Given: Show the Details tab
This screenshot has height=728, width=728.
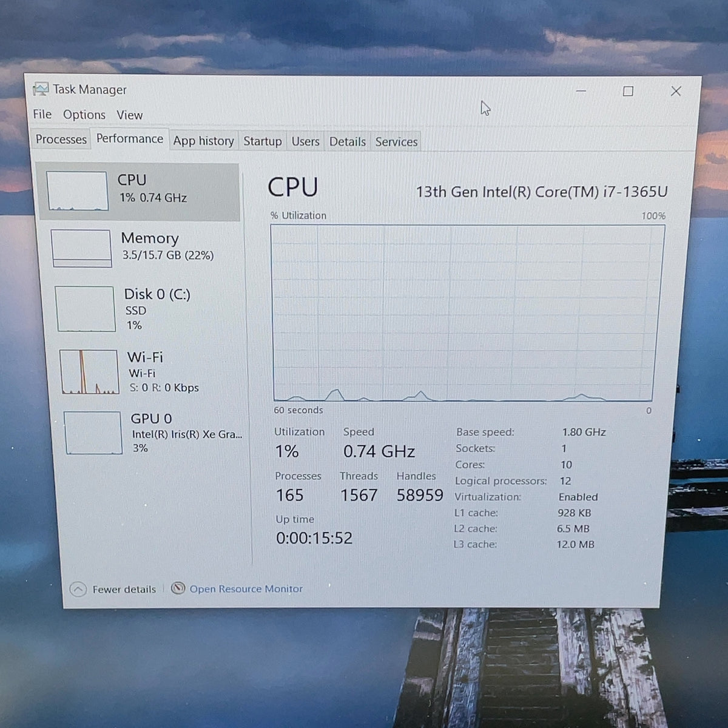Looking at the screenshot, I should click(x=348, y=142).
